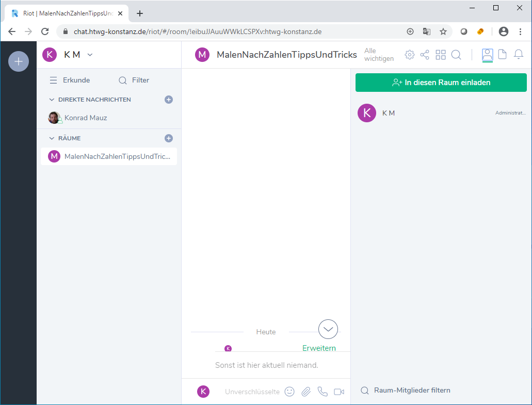
Task: Click the cookie extension icon
Action: coord(480,31)
